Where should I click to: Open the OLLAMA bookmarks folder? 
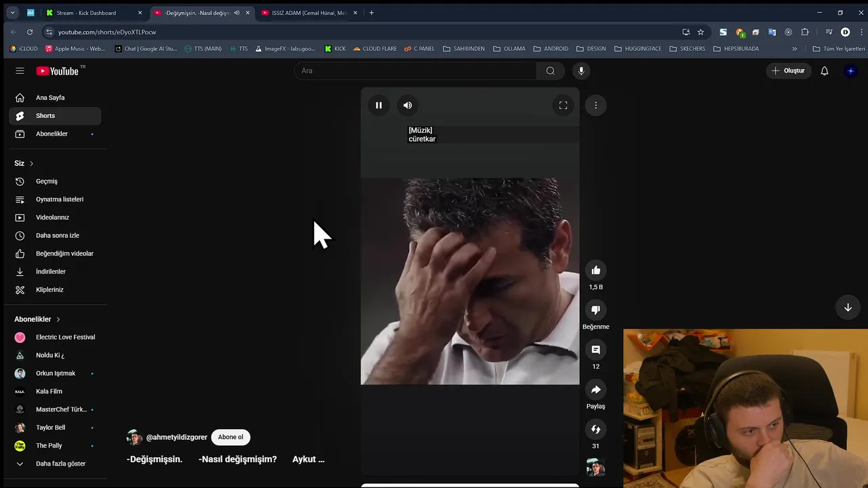coord(509,49)
